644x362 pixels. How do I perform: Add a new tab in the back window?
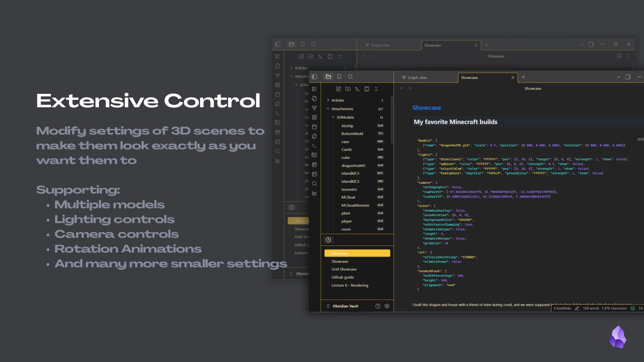[487, 45]
